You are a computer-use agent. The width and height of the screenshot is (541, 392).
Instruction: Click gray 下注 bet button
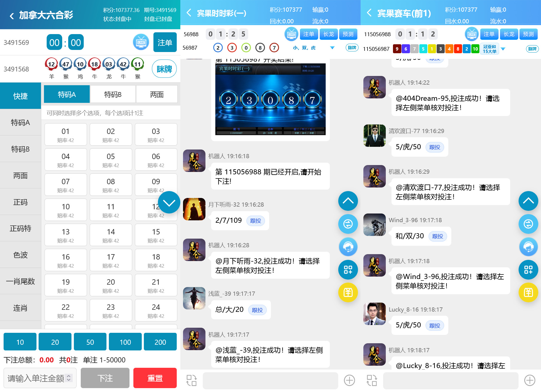(105, 378)
